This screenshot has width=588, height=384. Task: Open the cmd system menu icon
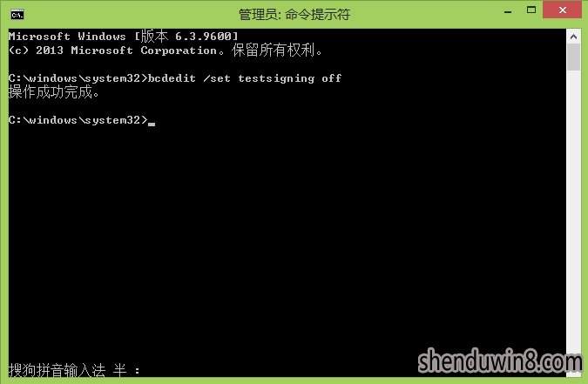click(17, 15)
